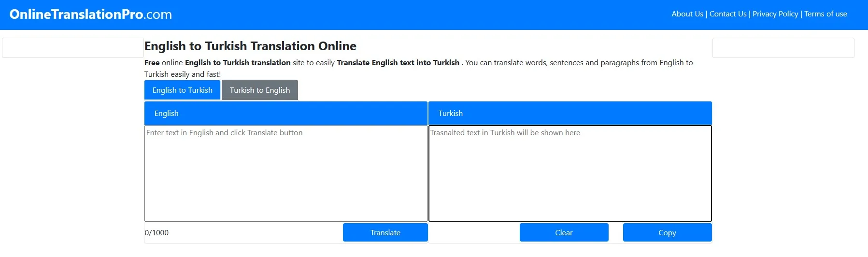
Task: Switch to the Turkish to English tab
Action: point(260,90)
